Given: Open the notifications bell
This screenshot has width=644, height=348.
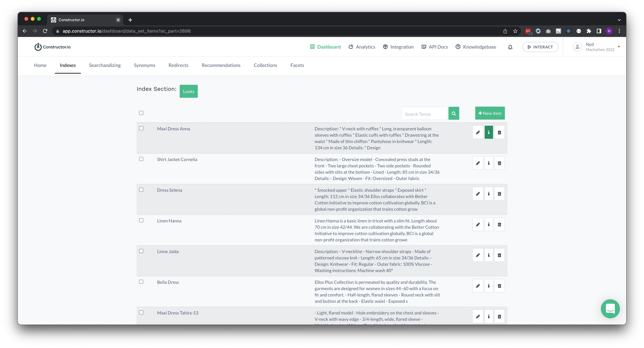Looking at the screenshot, I should tap(510, 47).
